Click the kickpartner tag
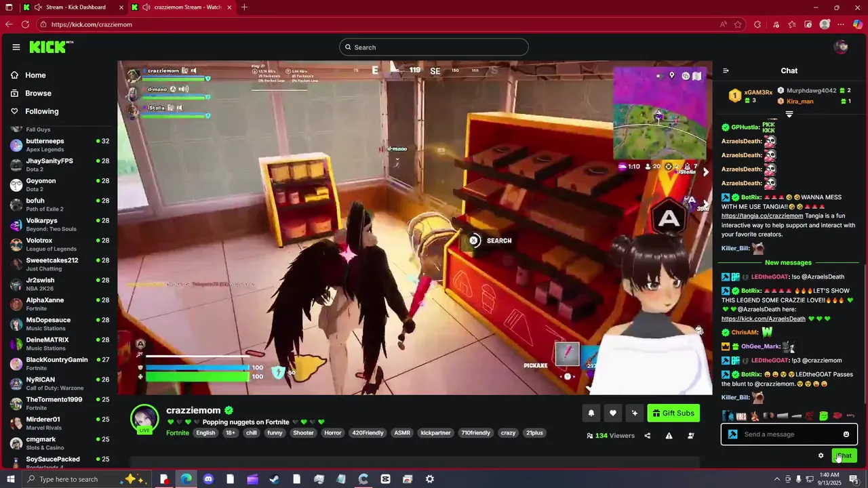 point(435,433)
